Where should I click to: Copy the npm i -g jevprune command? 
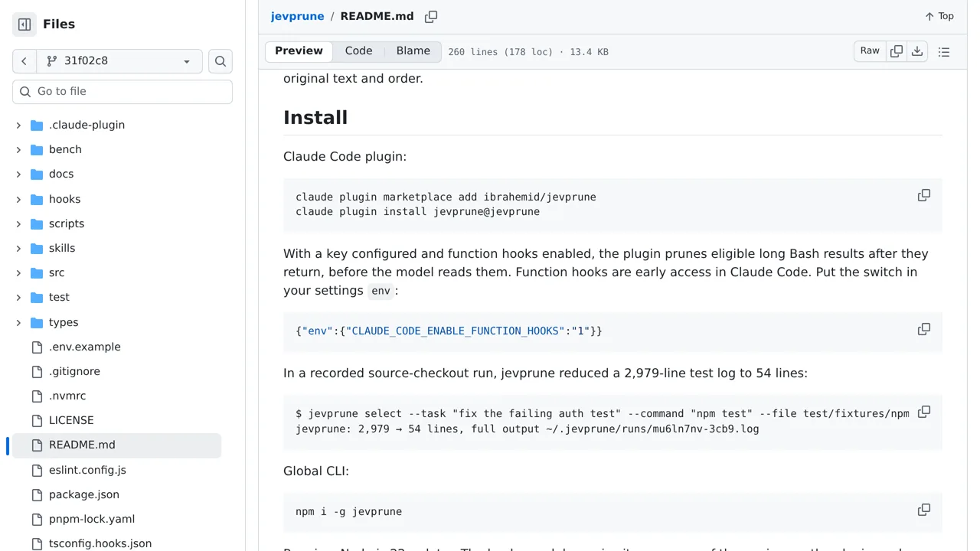924,510
